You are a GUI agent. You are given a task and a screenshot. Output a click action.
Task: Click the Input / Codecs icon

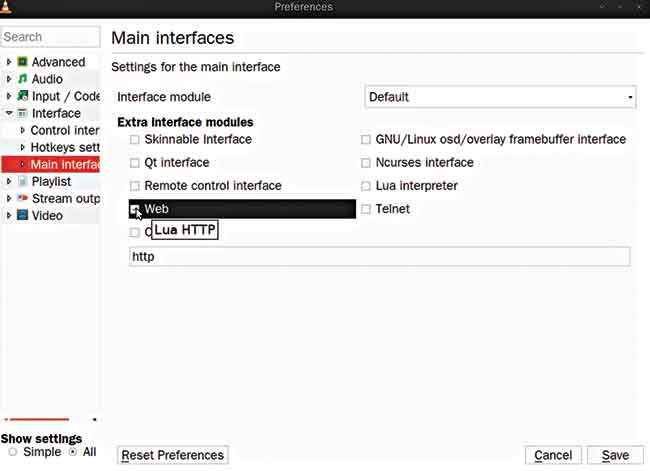tap(22, 96)
